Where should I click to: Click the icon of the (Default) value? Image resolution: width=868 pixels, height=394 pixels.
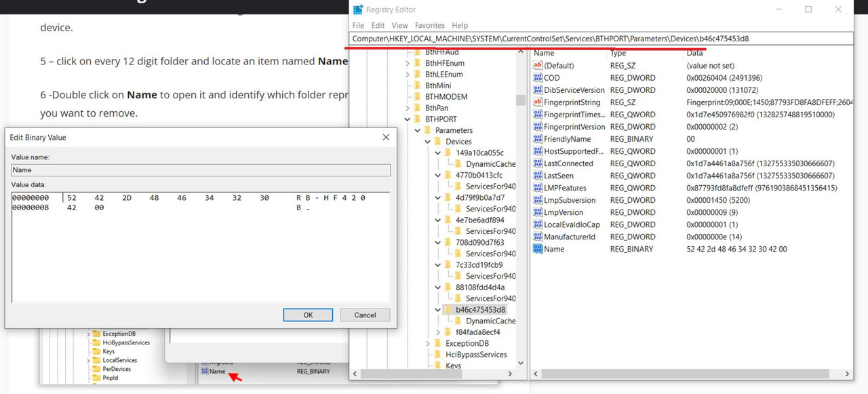(538, 66)
